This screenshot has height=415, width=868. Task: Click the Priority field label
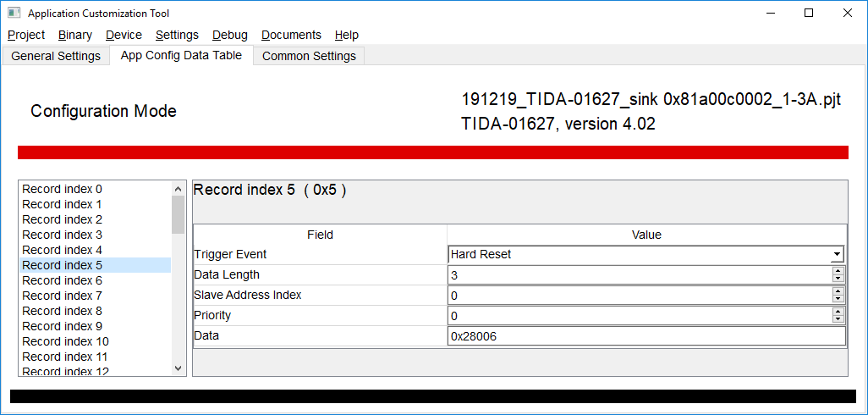[x=212, y=315]
